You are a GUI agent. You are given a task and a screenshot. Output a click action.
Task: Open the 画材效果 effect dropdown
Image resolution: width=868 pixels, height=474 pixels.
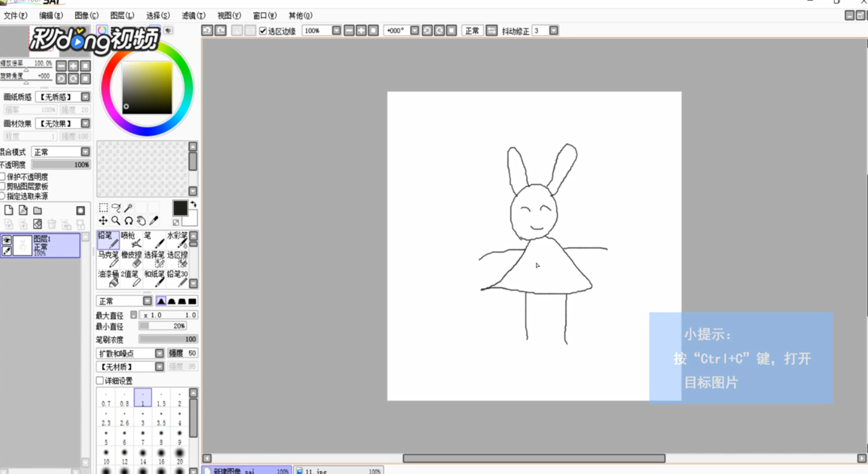coord(86,123)
